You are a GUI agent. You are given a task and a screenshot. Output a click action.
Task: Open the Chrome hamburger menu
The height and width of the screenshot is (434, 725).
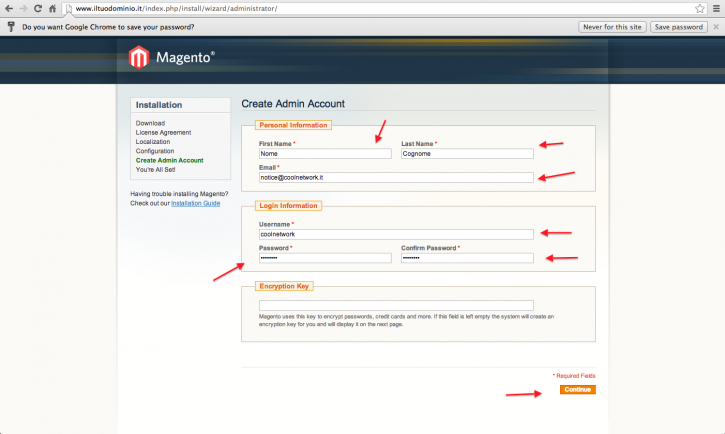tap(716, 8)
